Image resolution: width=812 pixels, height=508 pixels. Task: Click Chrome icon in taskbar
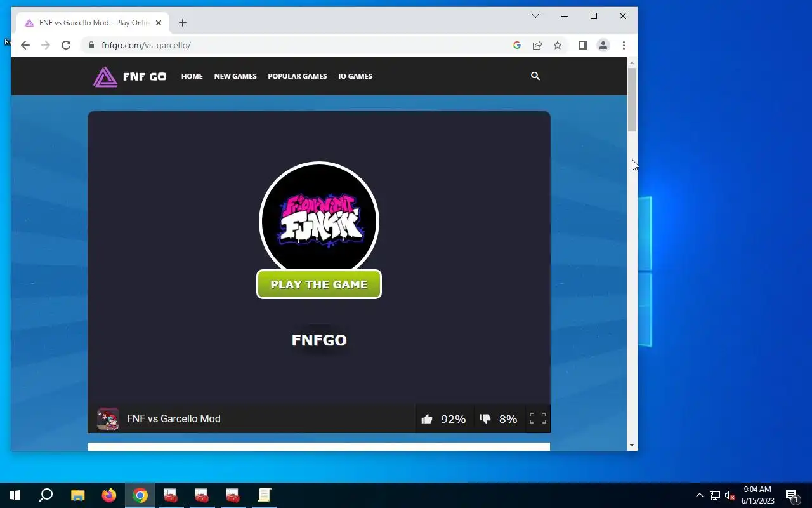click(140, 495)
